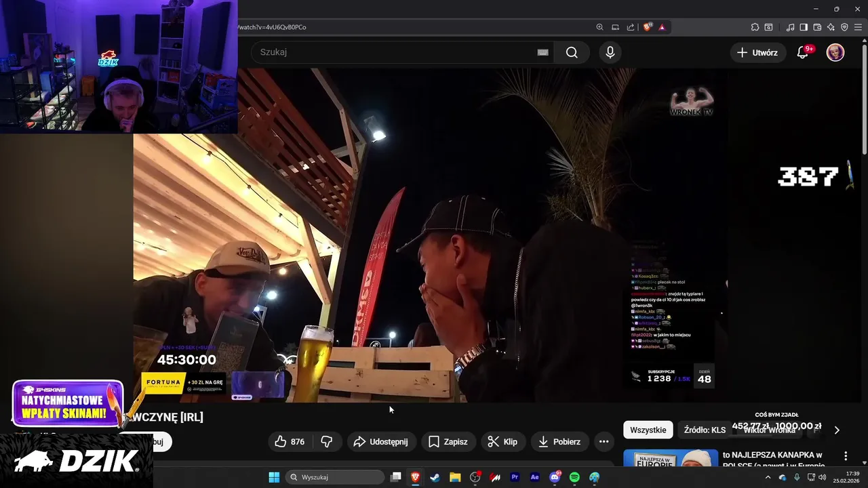The image size is (868, 488).
Task: Click the Wyszukaj taskbar search box
Action: pos(335,477)
